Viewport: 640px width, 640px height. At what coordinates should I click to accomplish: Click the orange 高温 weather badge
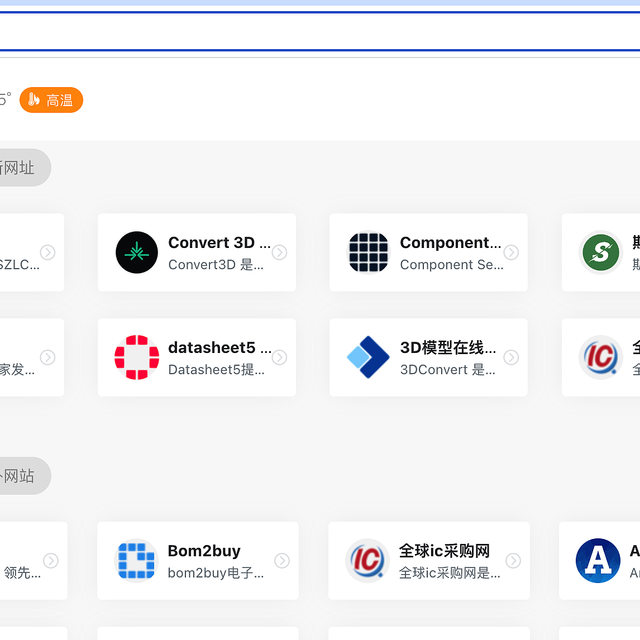click(51, 100)
